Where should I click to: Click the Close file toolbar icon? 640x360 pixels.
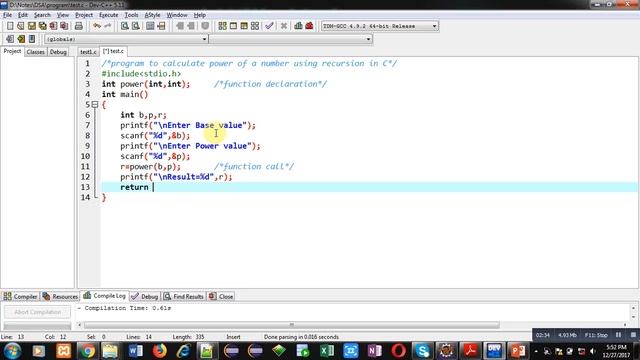(x=53, y=26)
